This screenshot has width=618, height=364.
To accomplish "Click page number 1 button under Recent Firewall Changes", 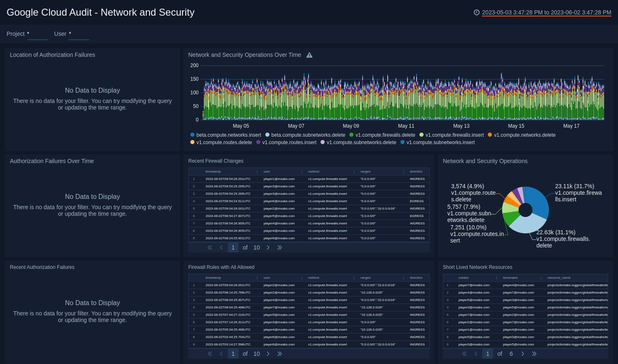I will [x=233, y=247].
